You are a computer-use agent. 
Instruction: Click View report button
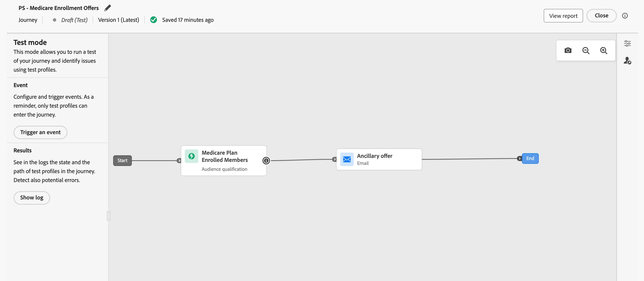[563, 16]
